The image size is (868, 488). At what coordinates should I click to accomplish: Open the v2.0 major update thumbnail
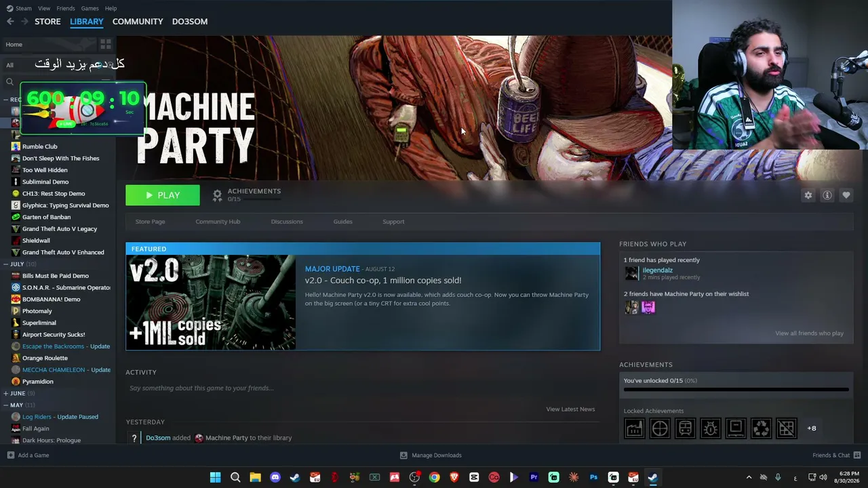pyautogui.click(x=210, y=302)
